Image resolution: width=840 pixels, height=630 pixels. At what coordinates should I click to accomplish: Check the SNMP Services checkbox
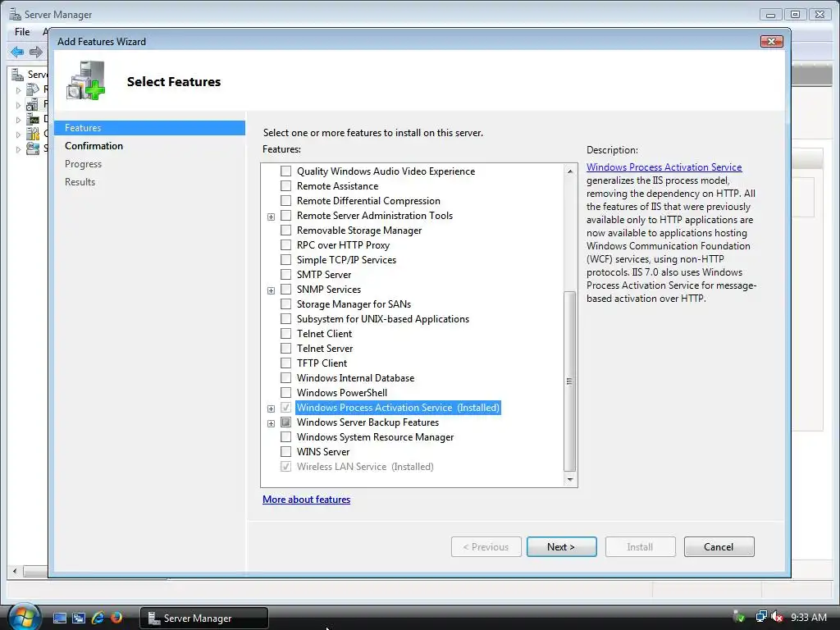coord(286,290)
